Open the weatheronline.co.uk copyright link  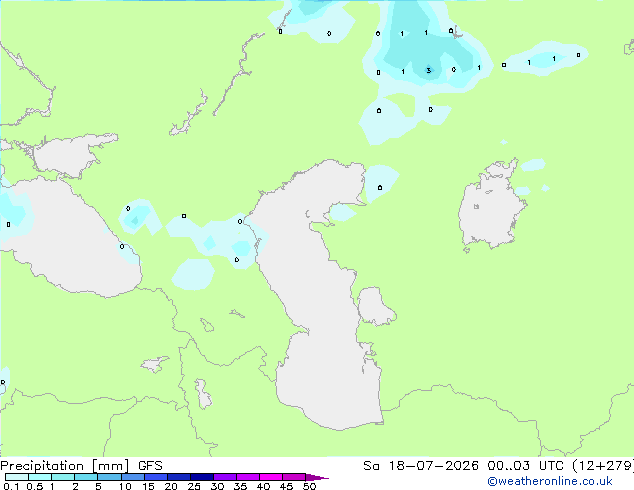550,481
